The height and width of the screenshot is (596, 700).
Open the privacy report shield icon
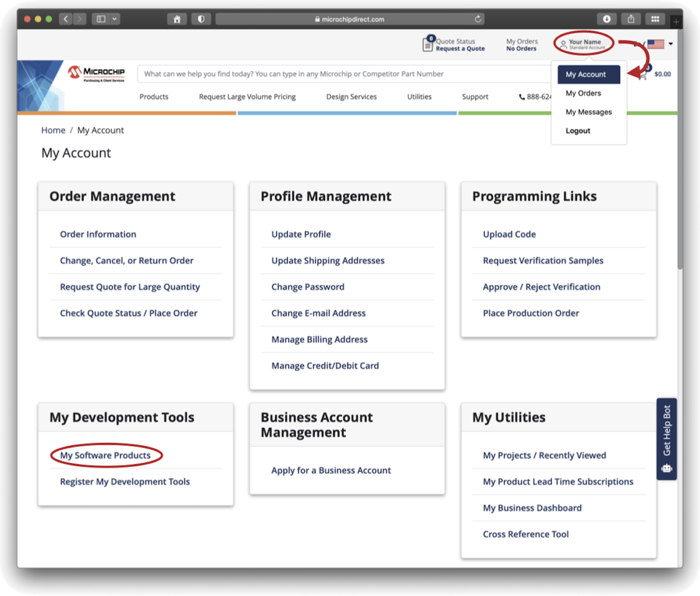coord(201,19)
